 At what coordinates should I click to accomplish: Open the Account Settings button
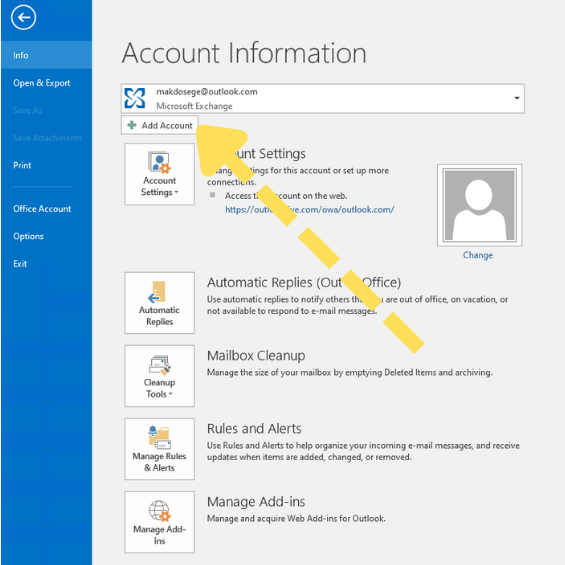click(x=160, y=174)
